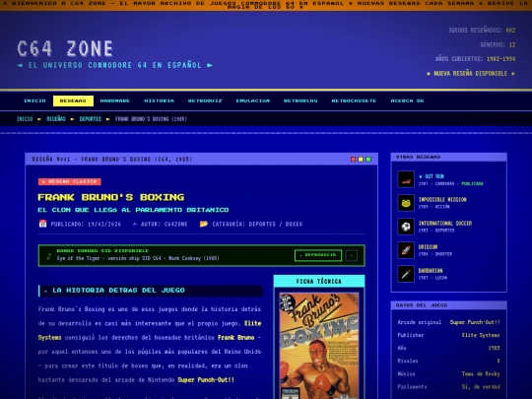Click the yellow square in review window title bar
This screenshot has width=532, height=399.
(361, 160)
